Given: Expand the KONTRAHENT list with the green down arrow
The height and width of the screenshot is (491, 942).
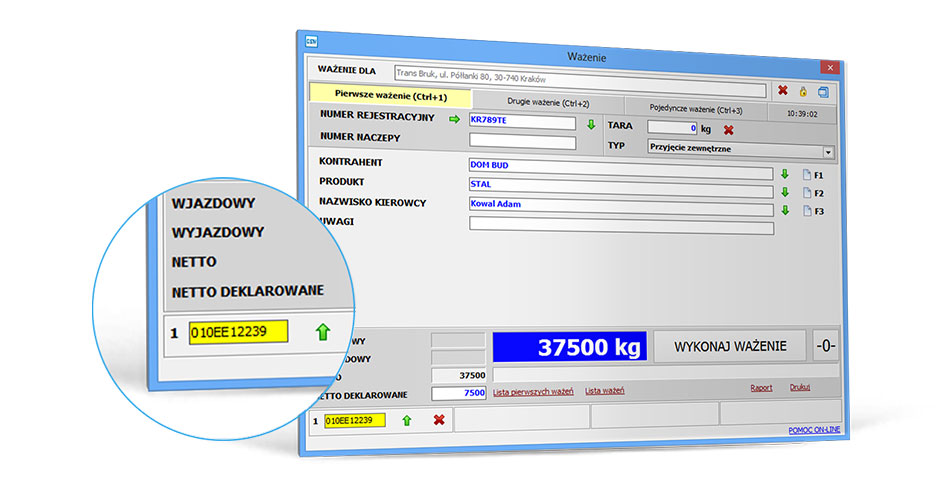Looking at the screenshot, I should point(785,174).
